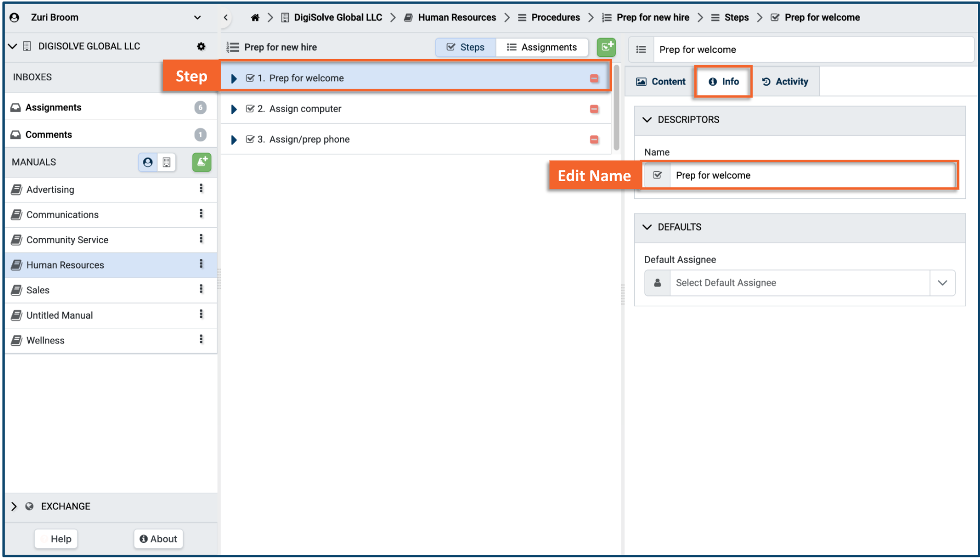Expand the EXCHANGE section
980x560 pixels.
click(x=14, y=506)
